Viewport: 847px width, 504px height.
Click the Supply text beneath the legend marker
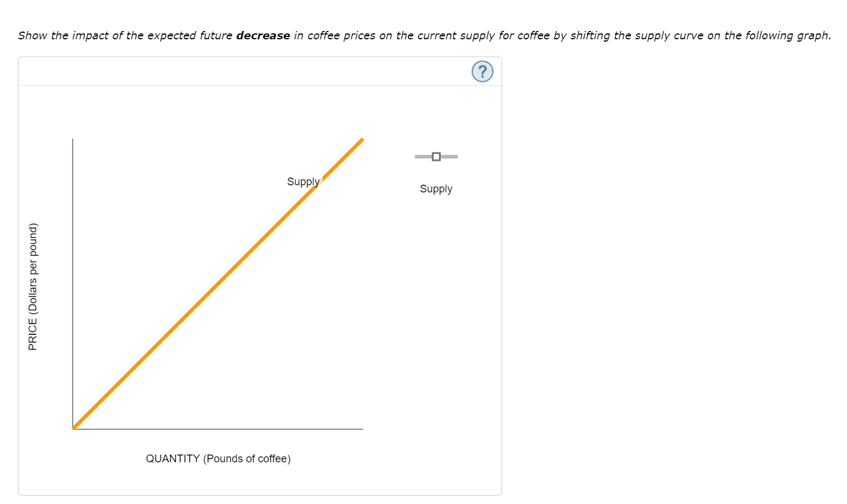(x=436, y=189)
